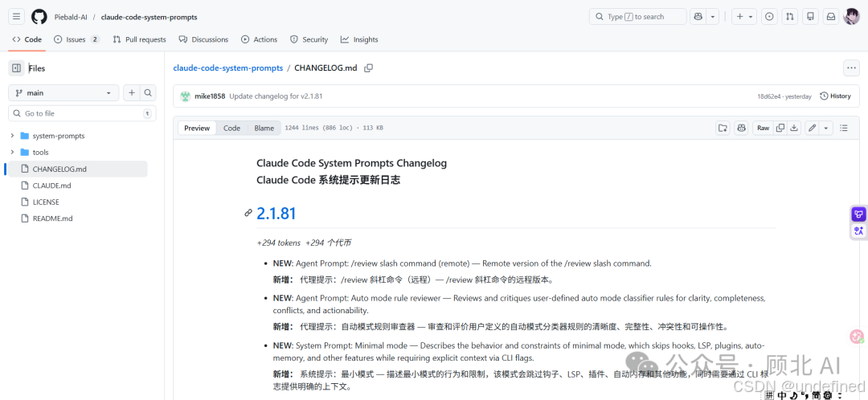Screen dimensions: 868x400
Task: Switch to the Actions tab
Action: [259, 39]
